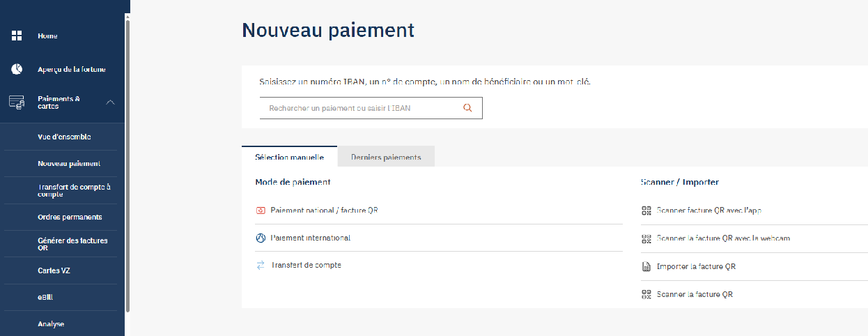Click the Paiement national / facture QR icon
Screen dimensions: 868x336
point(261,210)
